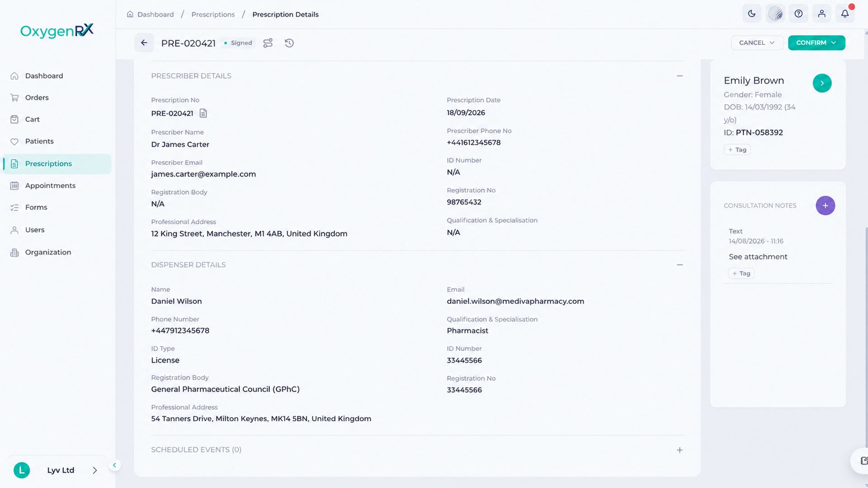Open the notifications bell
The image size is (868, 488).
(845, 14)
